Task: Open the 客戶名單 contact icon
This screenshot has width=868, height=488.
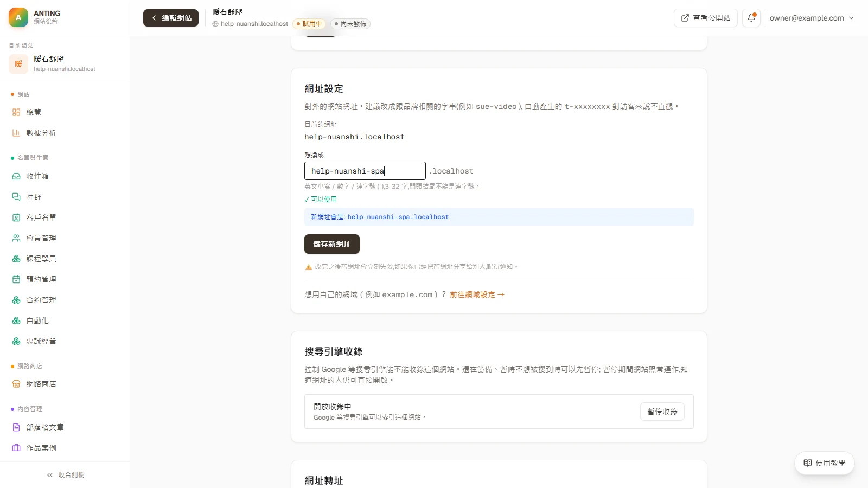Action: 16,217
